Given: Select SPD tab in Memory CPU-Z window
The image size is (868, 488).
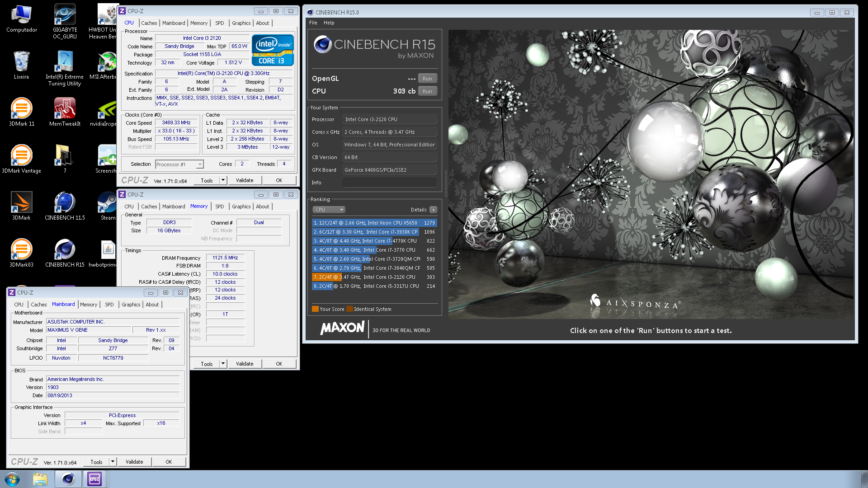Looking at the screenshot, I should 219,206.
